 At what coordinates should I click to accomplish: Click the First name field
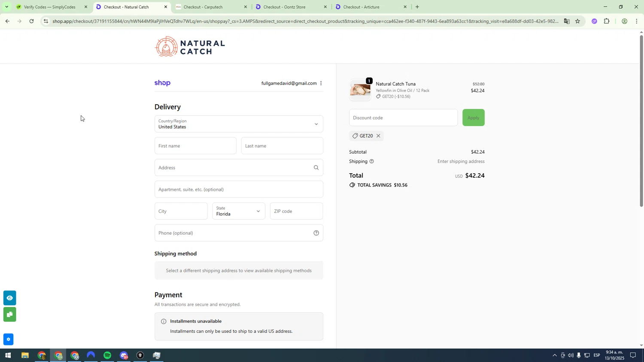tap(195, 146)
